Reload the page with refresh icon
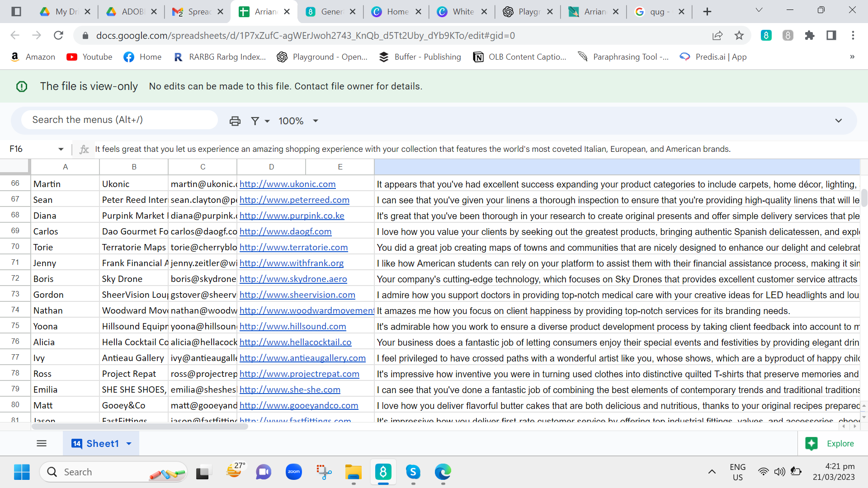Screen dimensions: 868x488 click(x=58, y=36)
